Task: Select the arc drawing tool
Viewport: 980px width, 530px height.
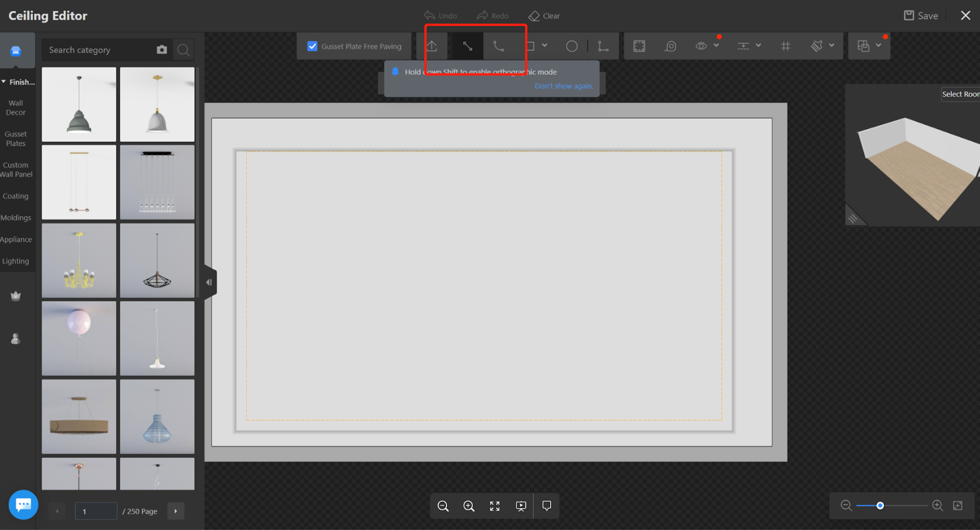Action: pos(499,47)
